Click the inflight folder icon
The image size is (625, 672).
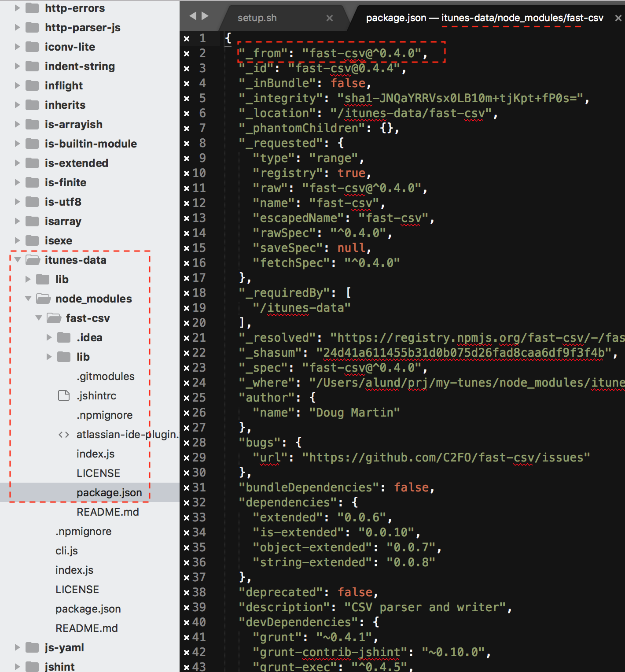click(x=32, y=85)
